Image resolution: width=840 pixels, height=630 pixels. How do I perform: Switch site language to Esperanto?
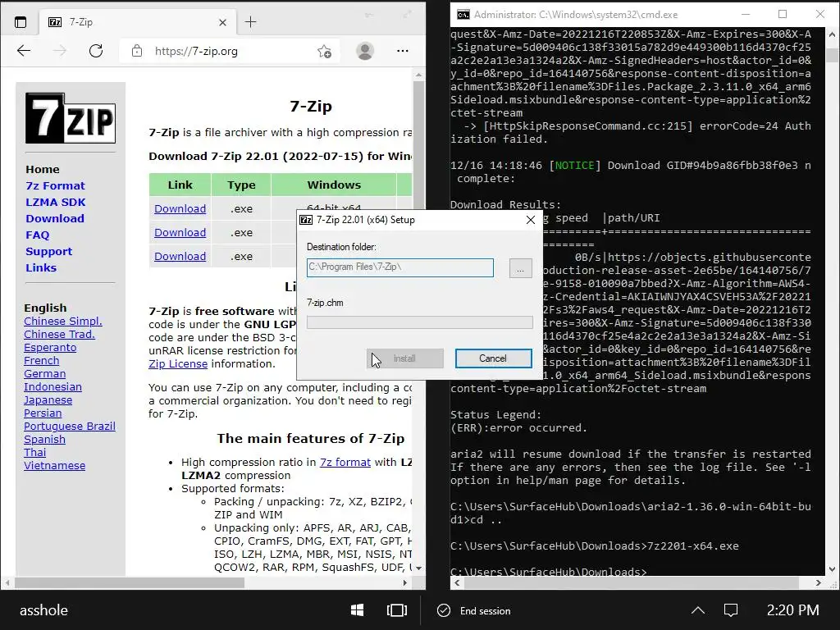tap(50, 348)
